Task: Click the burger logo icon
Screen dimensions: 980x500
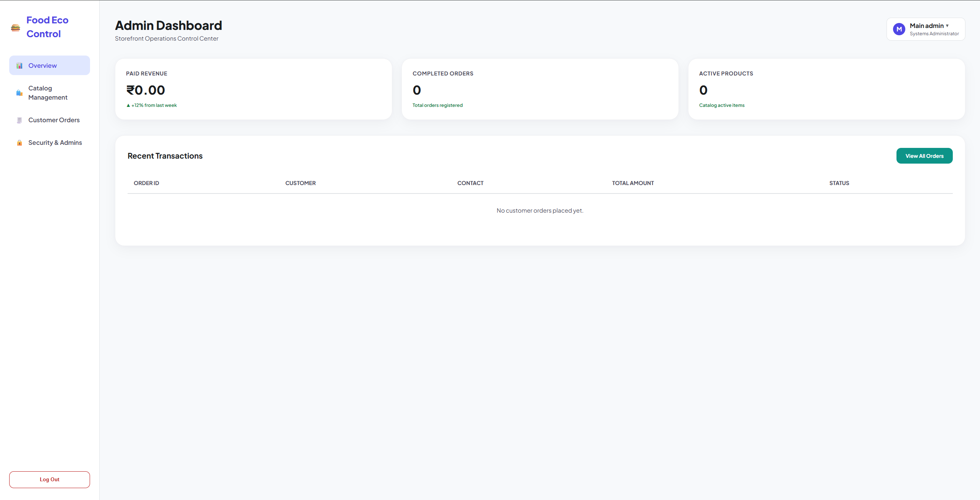Action: (x=15, y=28)
